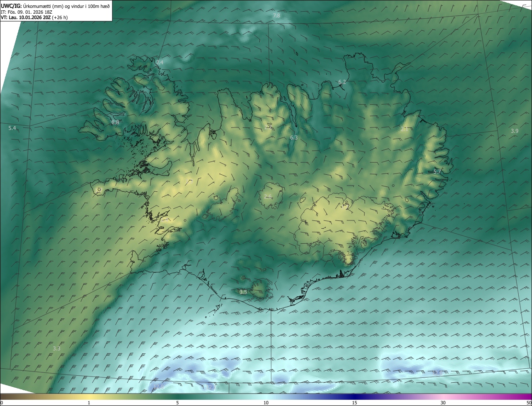This screenshot has width=532, height=406.
Task: Click the 6.2 value label on the map
Action: tap(342, 82)
